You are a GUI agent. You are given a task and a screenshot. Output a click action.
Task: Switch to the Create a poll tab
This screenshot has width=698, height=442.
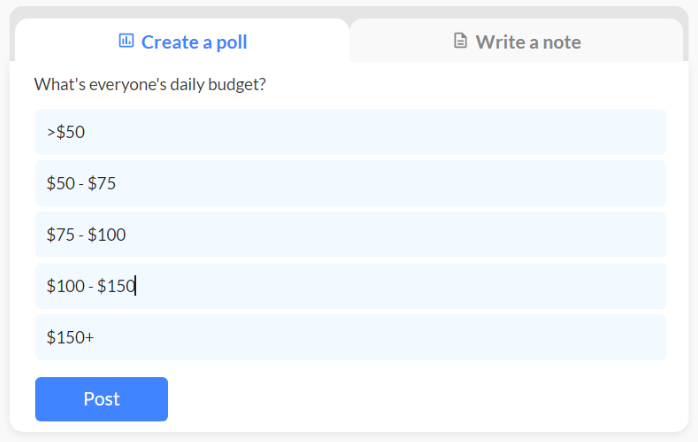click(182, 41)
